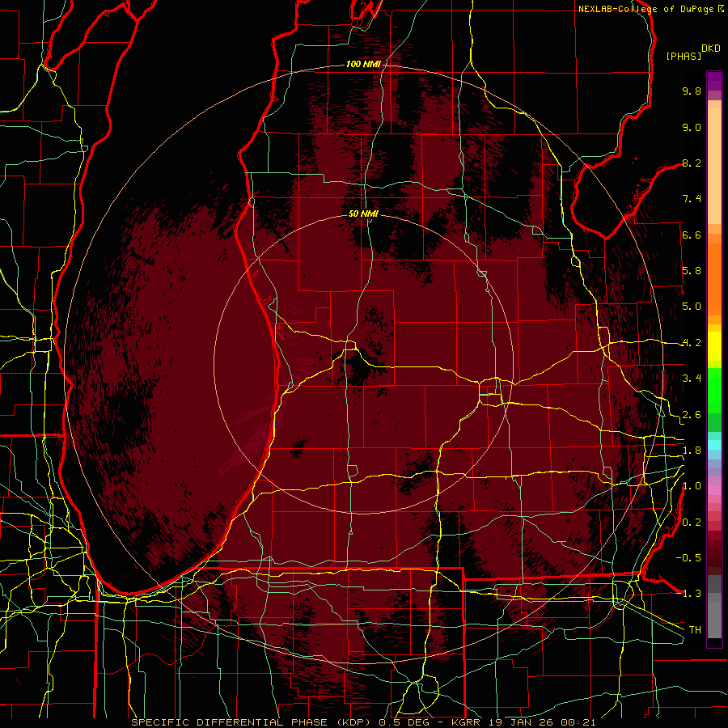Click the 8.2 scale value
728x728 pixels.
tap(692, 163)
